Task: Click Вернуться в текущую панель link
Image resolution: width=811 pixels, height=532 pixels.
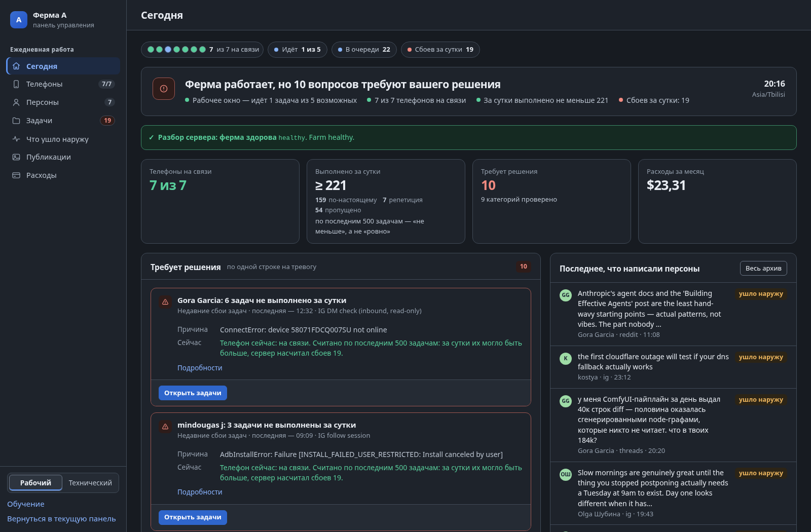Action: coord(61,519)
